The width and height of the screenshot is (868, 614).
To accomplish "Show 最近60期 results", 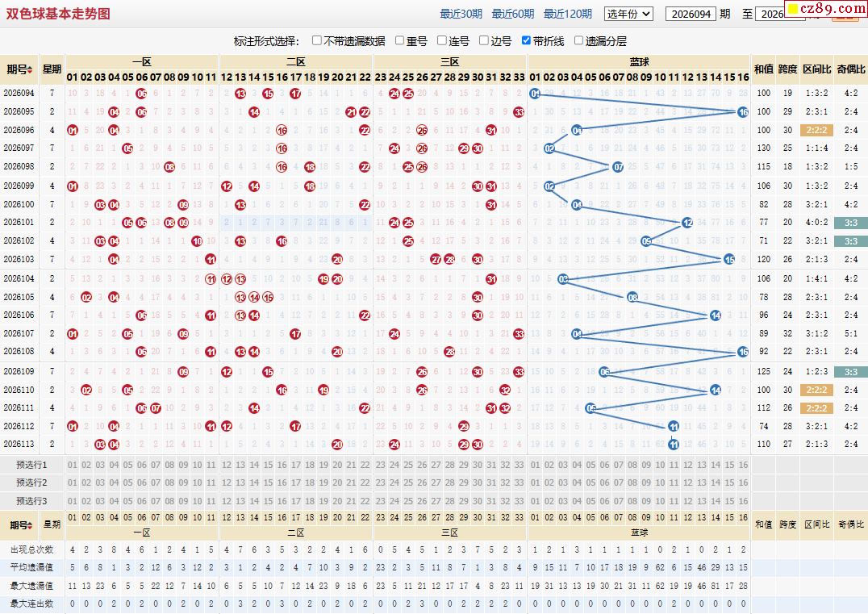I will tap(512, 14).
